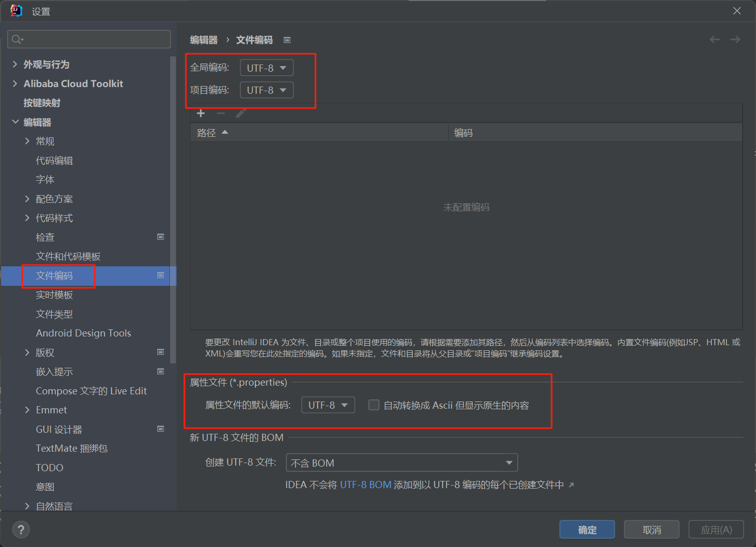Select 实时模板 in settings tree
This screenshot has width=756, height=547.
point(54,294)
